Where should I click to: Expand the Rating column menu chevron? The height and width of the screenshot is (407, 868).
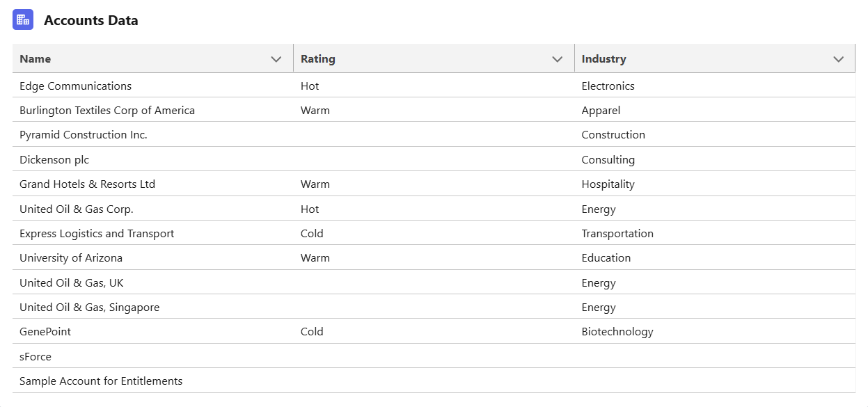(x=558, y=59)
